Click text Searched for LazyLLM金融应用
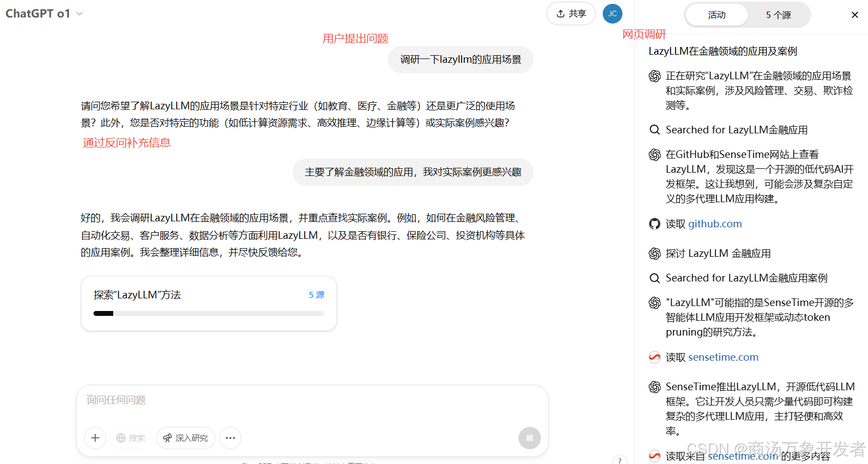The width and height of the screenshot is (868, 464). click(736, 130)
